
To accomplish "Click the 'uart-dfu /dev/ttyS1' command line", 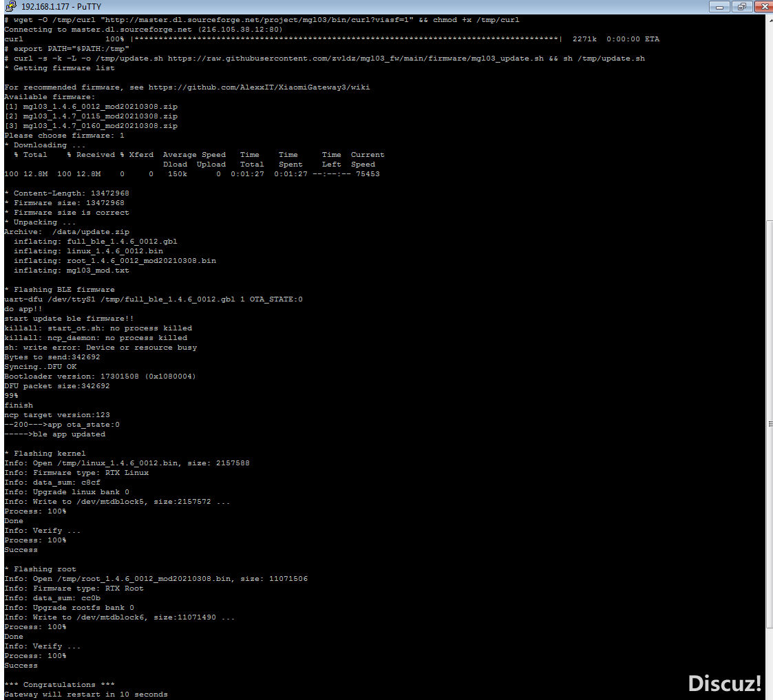I will click(x=153, y=299).
